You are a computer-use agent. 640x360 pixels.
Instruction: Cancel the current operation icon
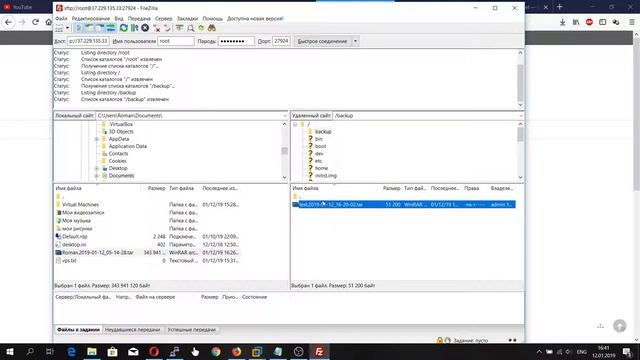[145, 28]
